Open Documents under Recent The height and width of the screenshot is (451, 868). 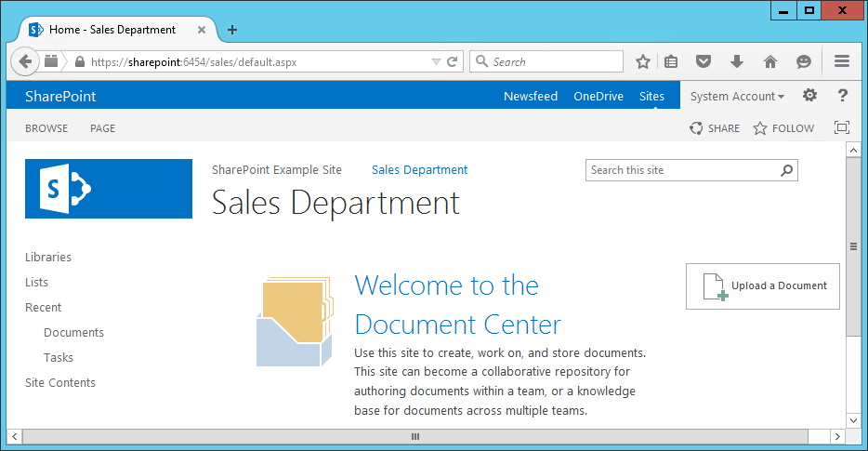point(73,332)
